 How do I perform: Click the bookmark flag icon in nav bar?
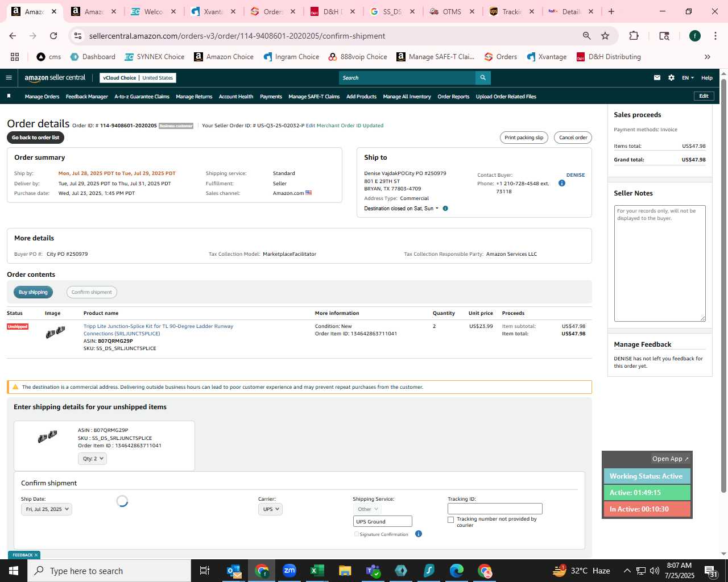point(9,96)
